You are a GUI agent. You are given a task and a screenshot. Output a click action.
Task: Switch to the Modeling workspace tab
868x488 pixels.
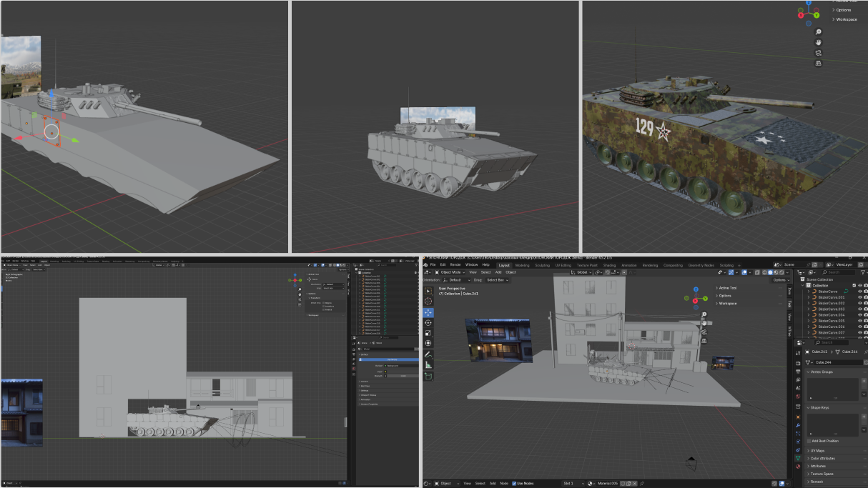pyautogui.click(x=523, y=265)
